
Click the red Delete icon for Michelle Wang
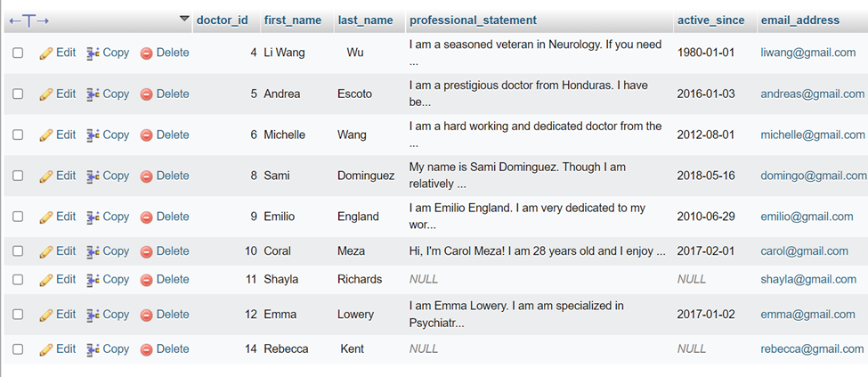click(146, 135)
